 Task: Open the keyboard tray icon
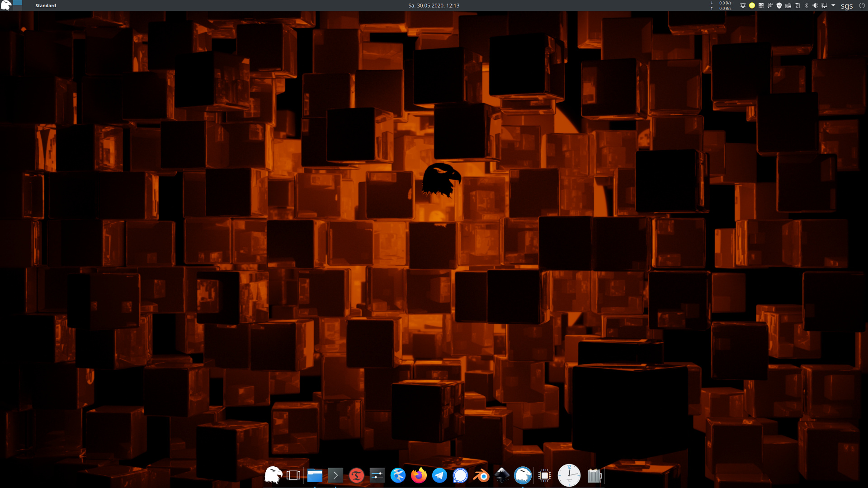788,5
